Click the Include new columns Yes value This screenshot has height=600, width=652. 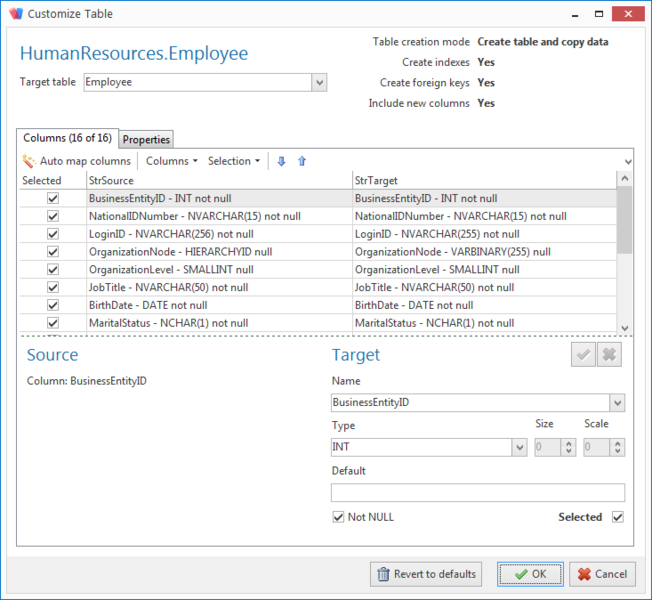click(x=486, y=103)
